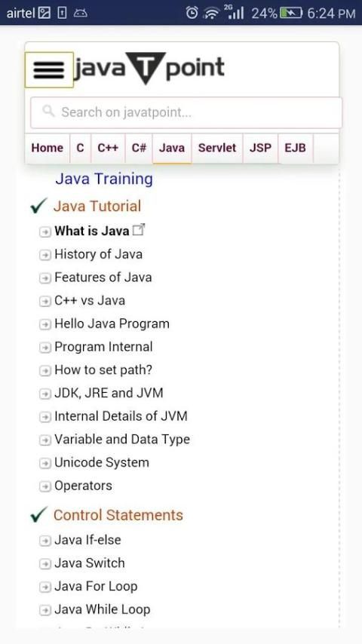Open Features of Java lesson
The height and width of the screenshot is (644, 362).
click(x=103, y=278)
